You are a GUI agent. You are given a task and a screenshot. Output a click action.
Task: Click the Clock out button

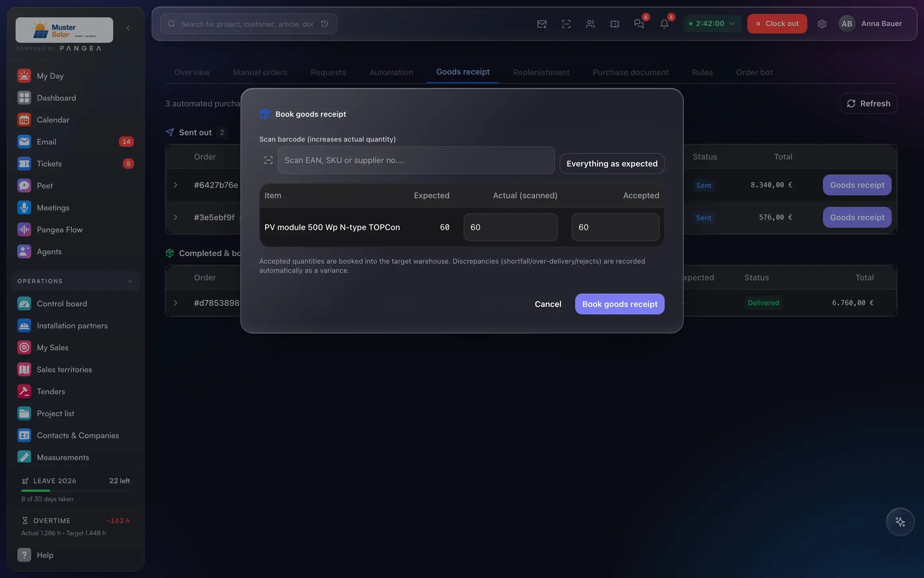click(777, 24)
